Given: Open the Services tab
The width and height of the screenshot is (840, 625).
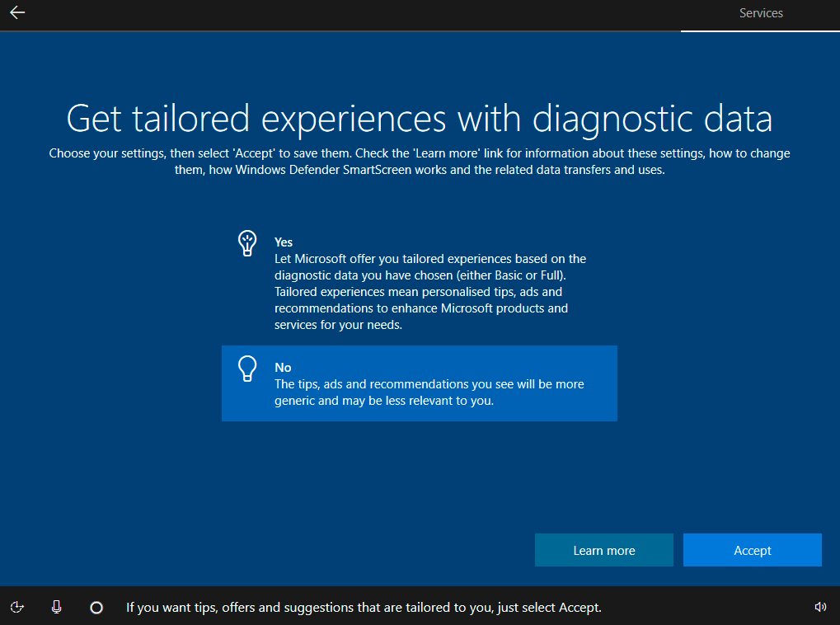Looking at the screenshot, I should click(x=761, y=13).
